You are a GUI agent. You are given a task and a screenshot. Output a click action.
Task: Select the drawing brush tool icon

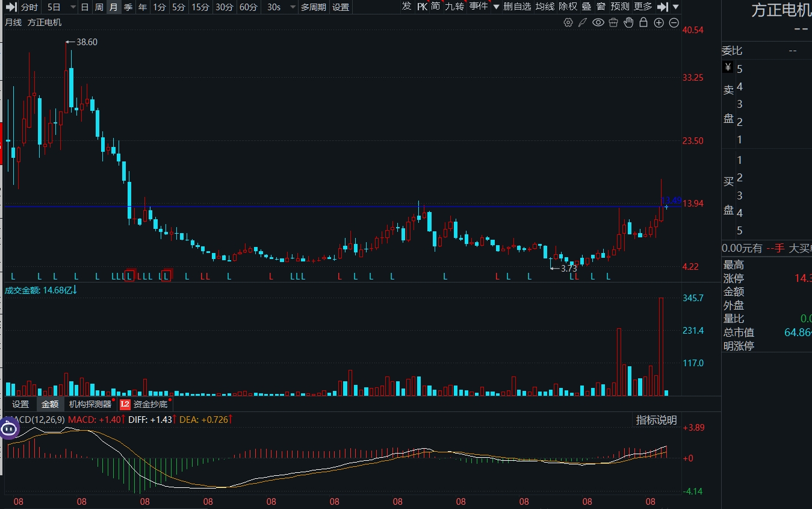coord(583,23)
